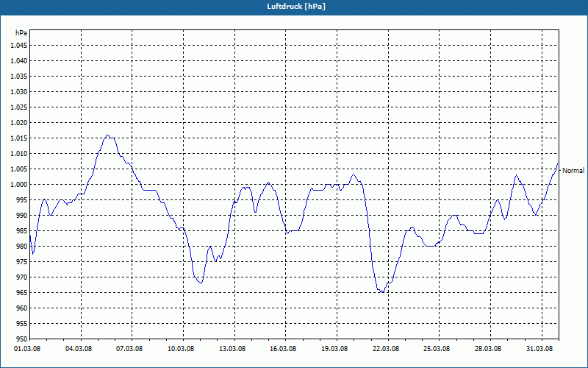This screenshot has height=368, width=588.
Task: Click the 1.040 pressure axis value
Action: (x=19, y=61)
